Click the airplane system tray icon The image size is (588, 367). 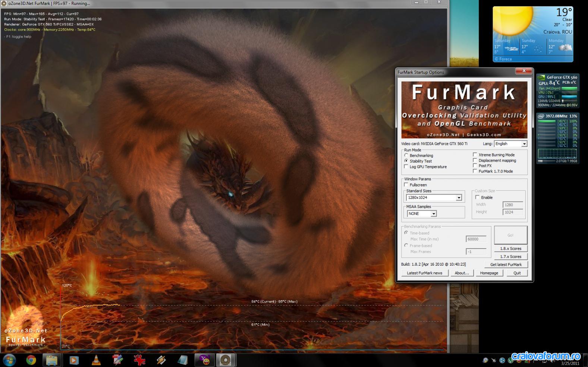494,360
